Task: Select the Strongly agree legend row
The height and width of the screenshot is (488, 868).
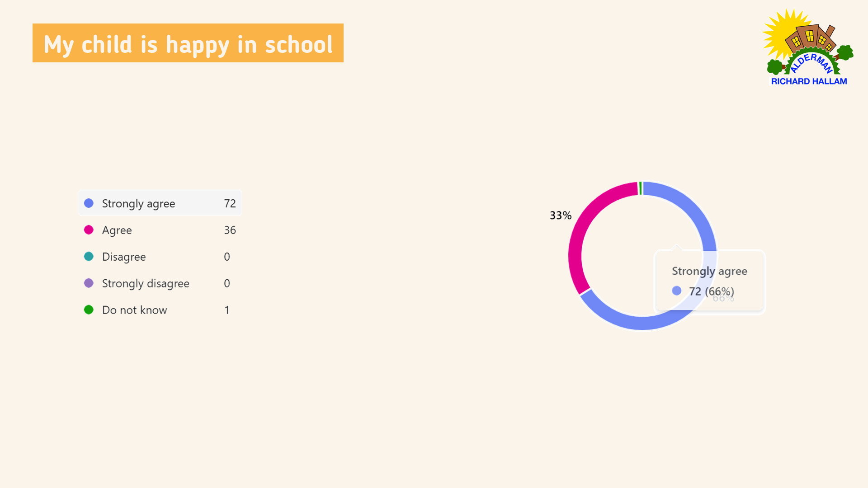Action: click(x=160, y=203)
